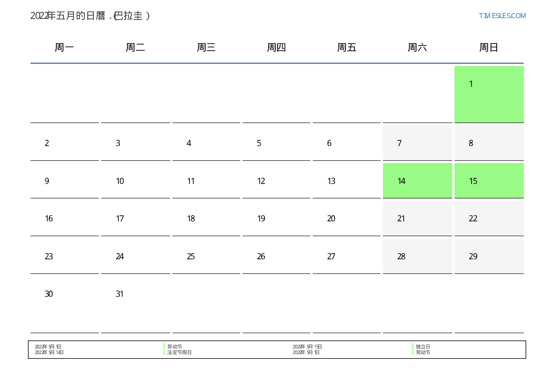Click the 周三 column header
This screenshot has height=392, width=554.
206,47
